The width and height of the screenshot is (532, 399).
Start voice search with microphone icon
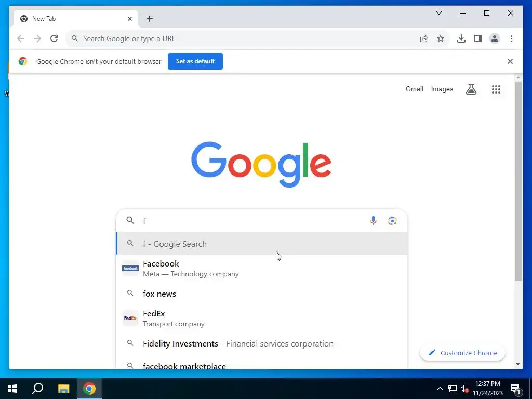click(373, 220)
